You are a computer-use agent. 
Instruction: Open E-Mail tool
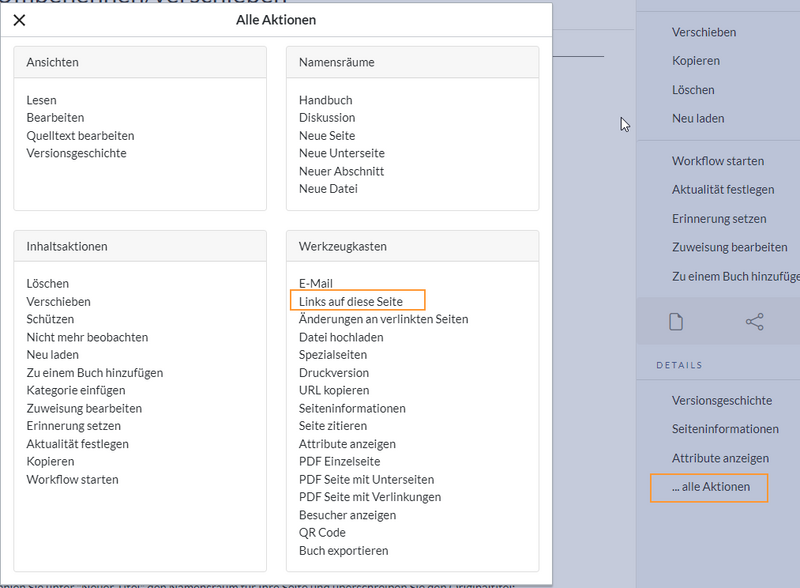coord(316,283)
